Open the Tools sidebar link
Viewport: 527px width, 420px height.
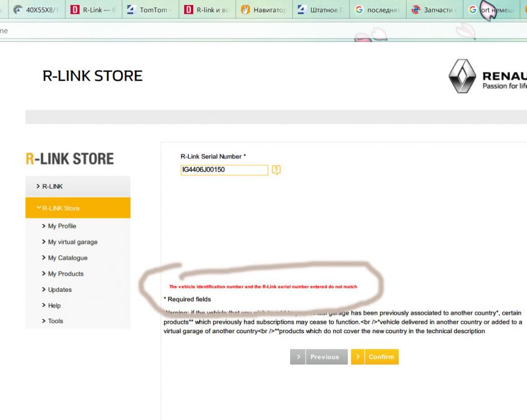tap(55, 321)
